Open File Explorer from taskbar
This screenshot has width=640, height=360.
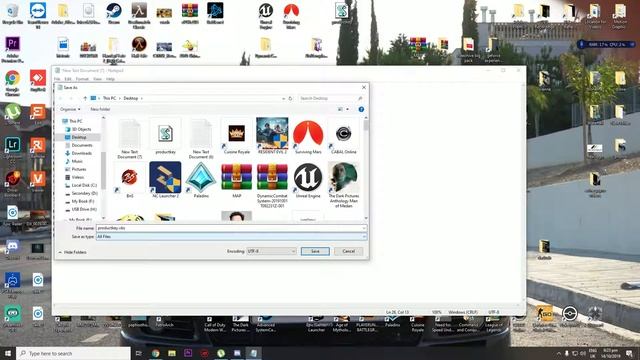pos(172,353)
